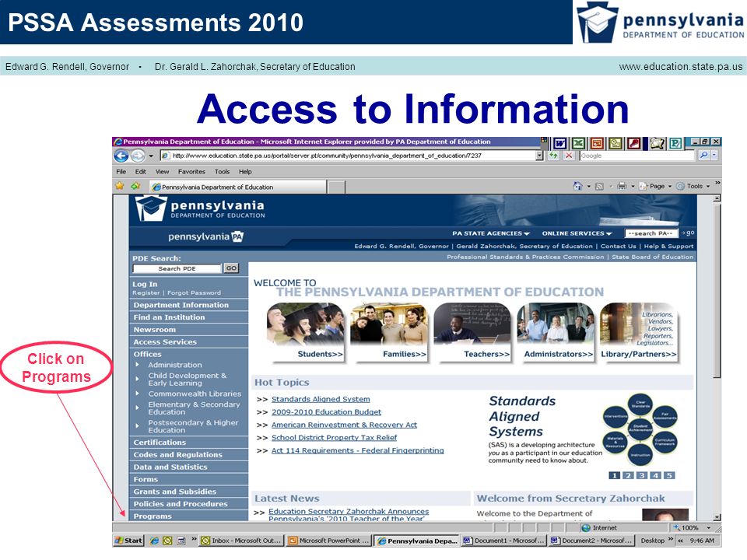The height and width of the screenshot is (560, 747).
Task: Open Microsoft Excel from the Office shortcut bar
Action: [578, 143]
